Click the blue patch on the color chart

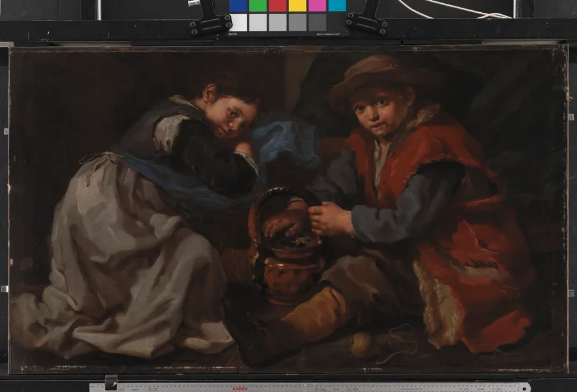[x=238, y=6]
